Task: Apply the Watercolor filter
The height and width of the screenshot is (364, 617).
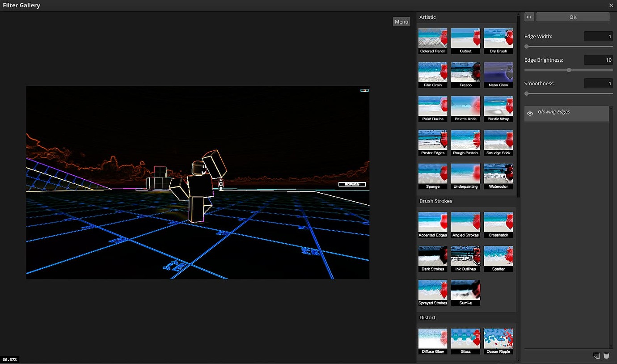Action: 498,174
